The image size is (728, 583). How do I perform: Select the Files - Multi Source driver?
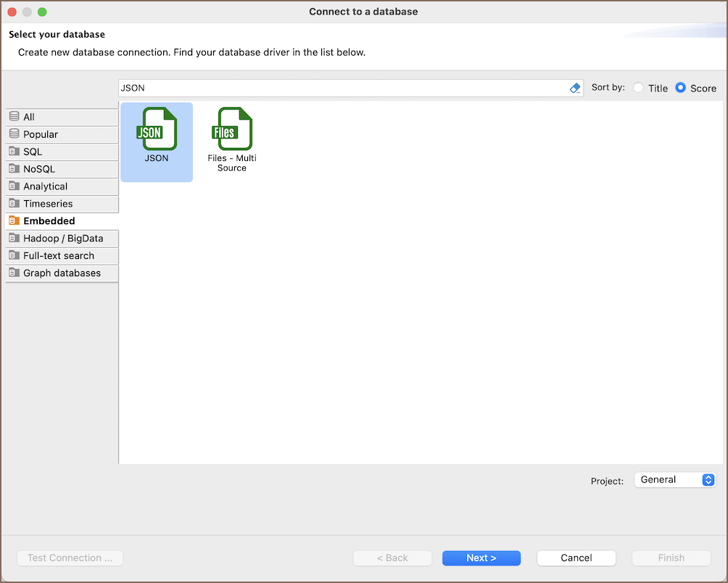click(231, 130)
